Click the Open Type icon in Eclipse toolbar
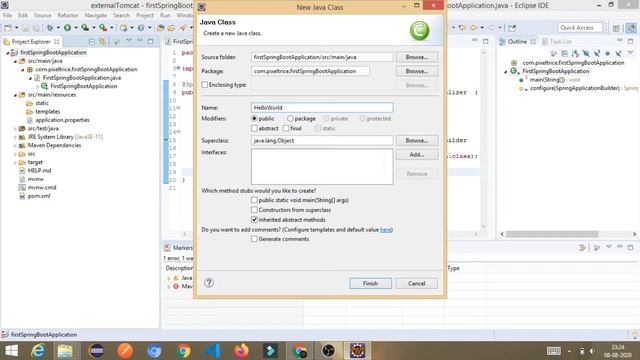Screen dimensions: 640x360 (160, 28)
